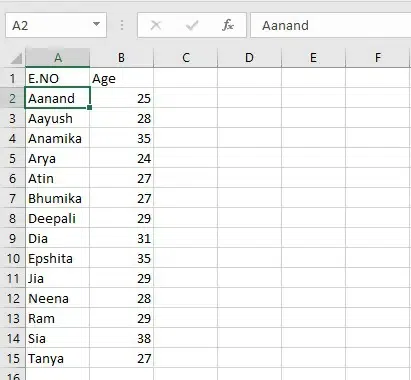Select the cell with Deepali
The image size is (411, 380).
click(58, 218)
